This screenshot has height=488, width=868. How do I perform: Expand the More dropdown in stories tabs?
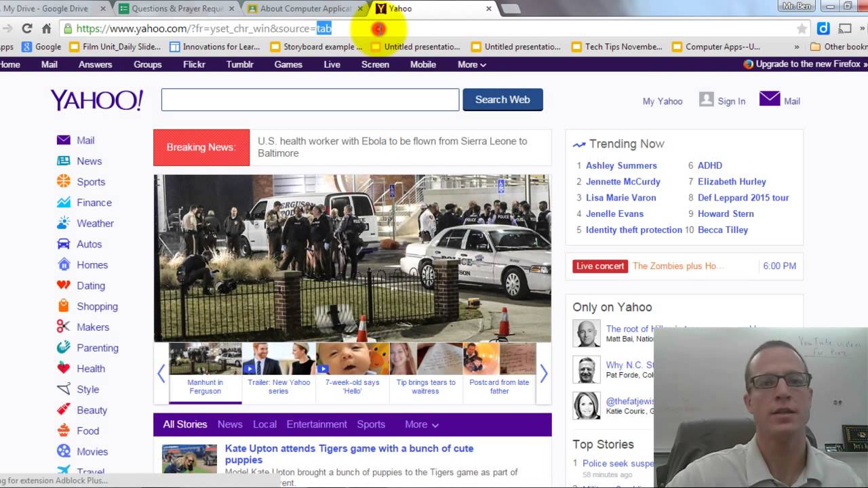[x=422, y=424]
